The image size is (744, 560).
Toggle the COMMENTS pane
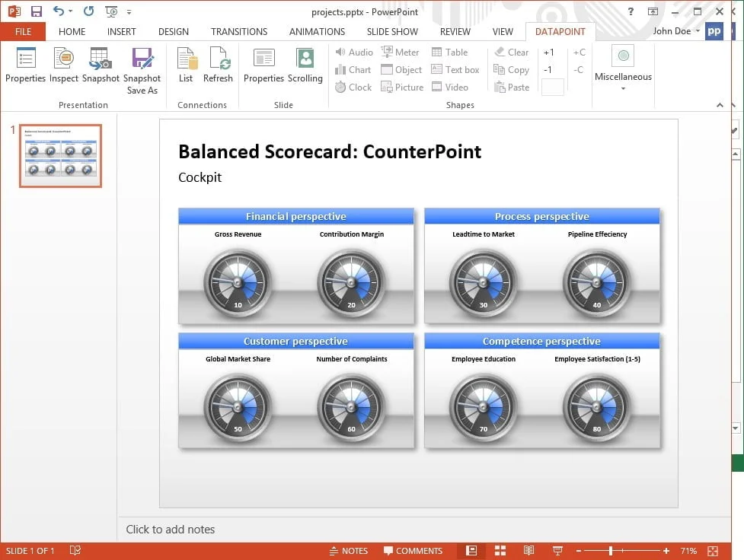pyautogui.click(x=413, y=551)
